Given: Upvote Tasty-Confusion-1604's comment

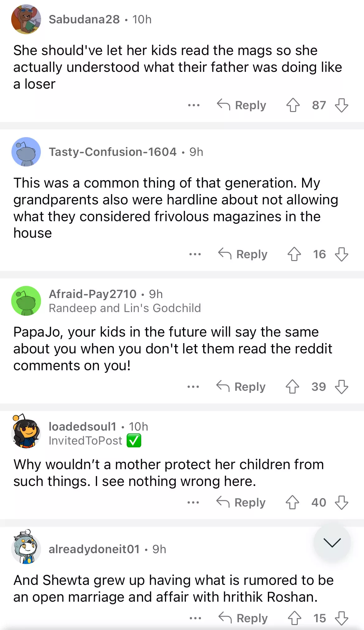Looking at the screenshot, I should tap(294, 254).
